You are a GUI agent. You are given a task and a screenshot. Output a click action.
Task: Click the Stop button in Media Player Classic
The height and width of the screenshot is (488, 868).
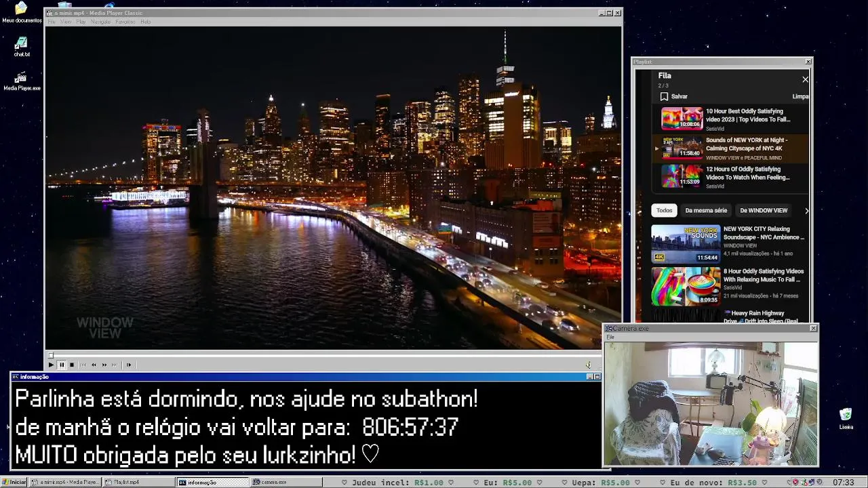71,365
